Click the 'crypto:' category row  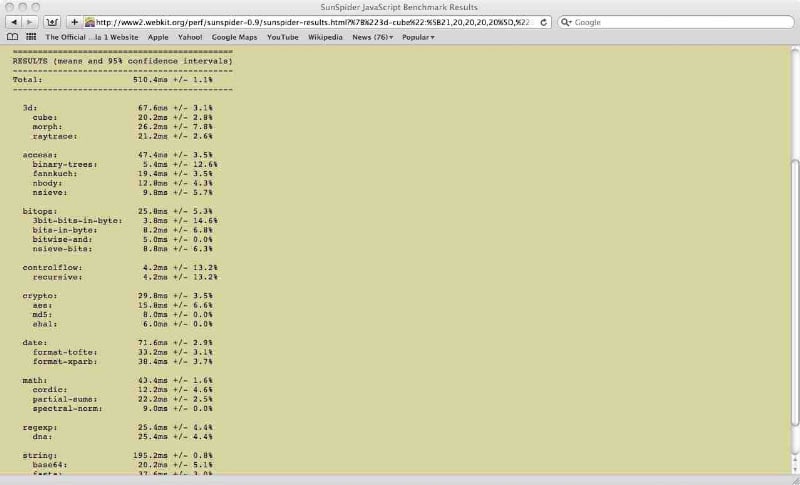[118, 296]
